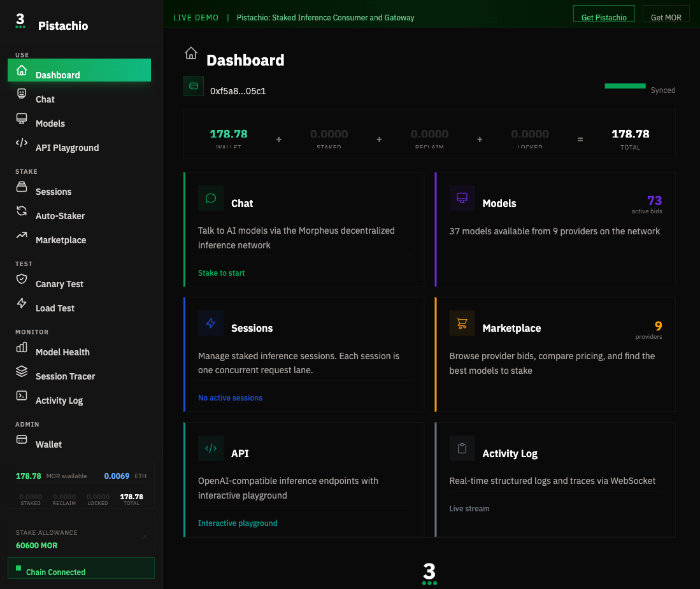Viewport: 700px width, 589px height.
Task: Click the Activity Log terminal icon
Action: click(22, 395)
